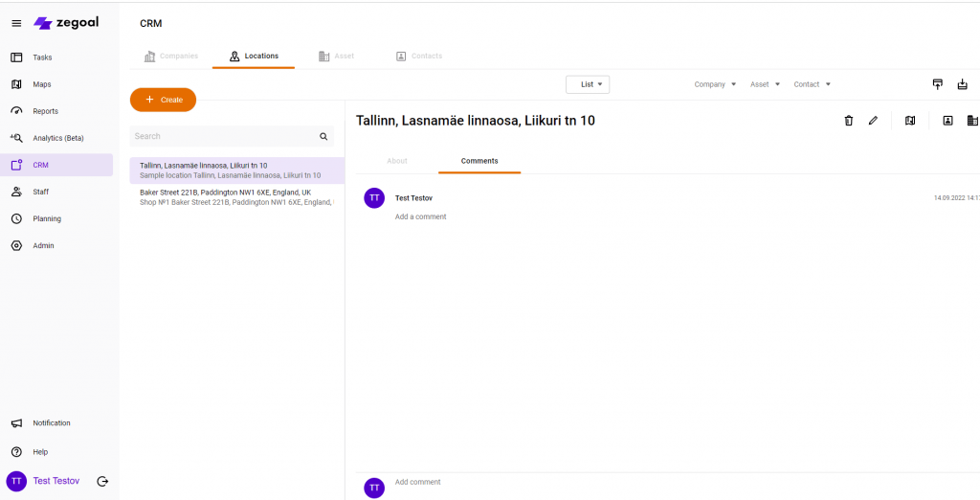Viewport: 980px width, 500px height.
Task: Click the contact card icon in location header
Action: [x=947, y=121]
